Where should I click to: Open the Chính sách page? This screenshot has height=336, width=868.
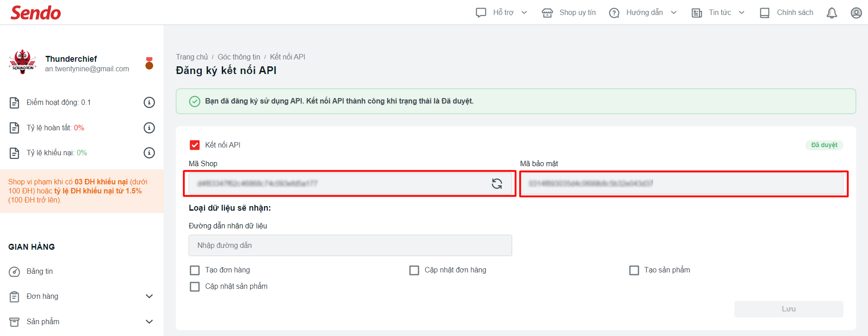point(795,13)
